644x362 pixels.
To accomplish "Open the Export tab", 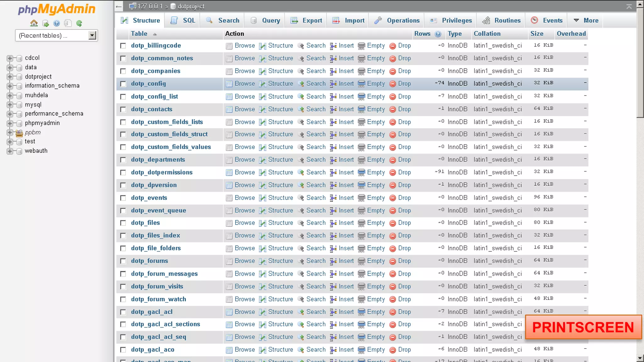I will pos(306,20).
